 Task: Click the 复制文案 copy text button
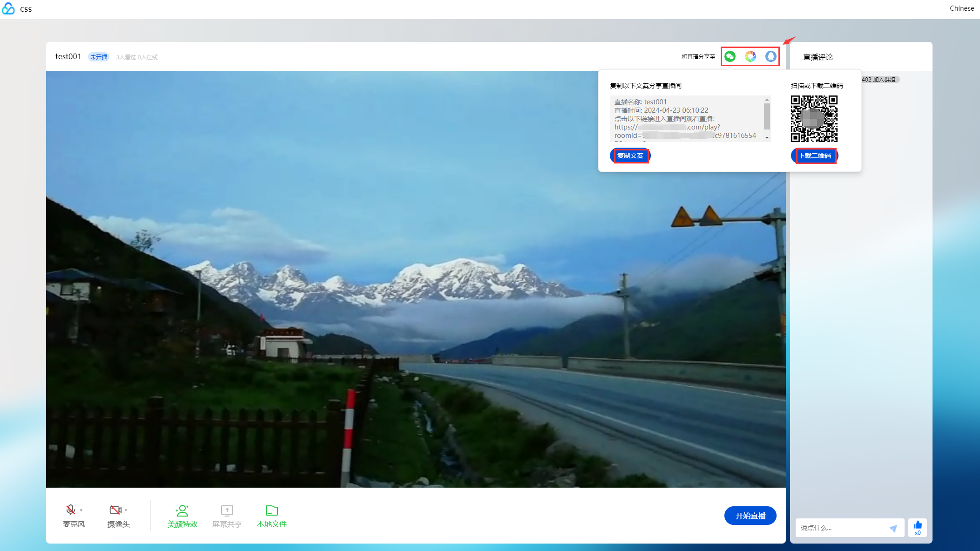630,156
